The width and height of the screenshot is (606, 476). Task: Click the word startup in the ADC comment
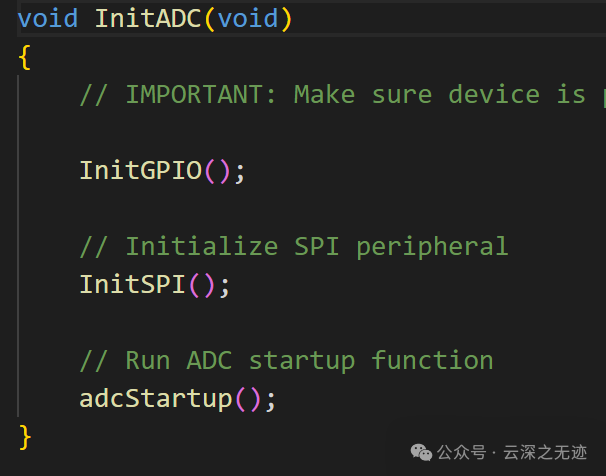[302, 361]
